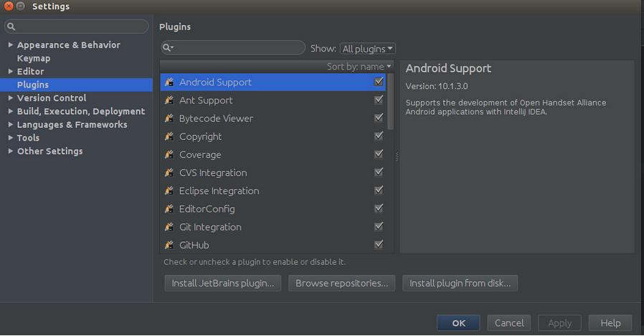Click the Bytecode Viewer plugin icon
The width and height of the screenshot is (644, 336).
(x=169, y=118)
